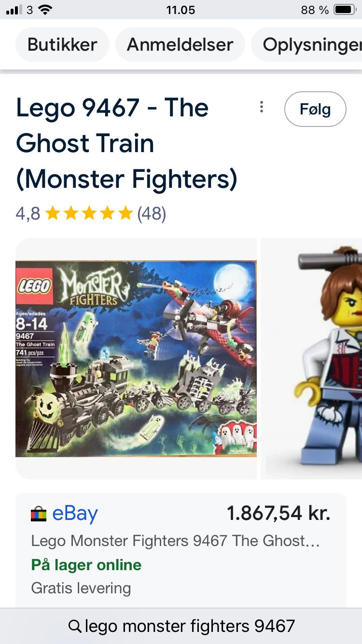Tap the 1.867,54 kr. price

click(x=278, y=513)
